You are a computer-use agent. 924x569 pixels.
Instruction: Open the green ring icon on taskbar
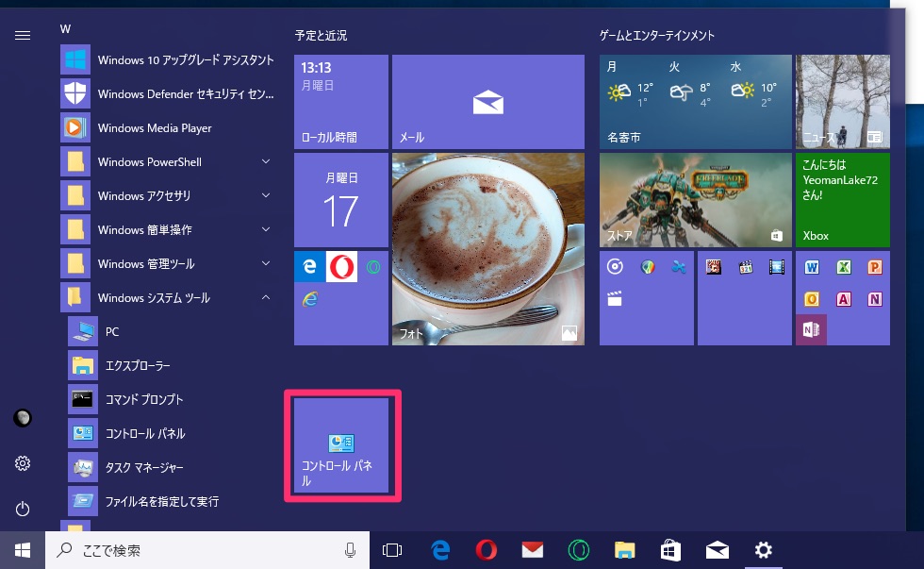tap(579, 550)
